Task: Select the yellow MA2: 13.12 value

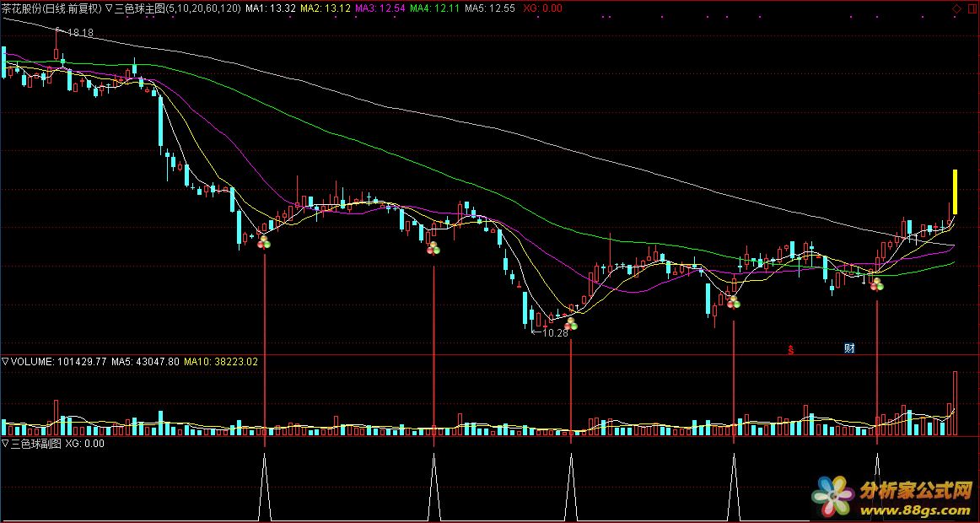Action: [325, 8]
